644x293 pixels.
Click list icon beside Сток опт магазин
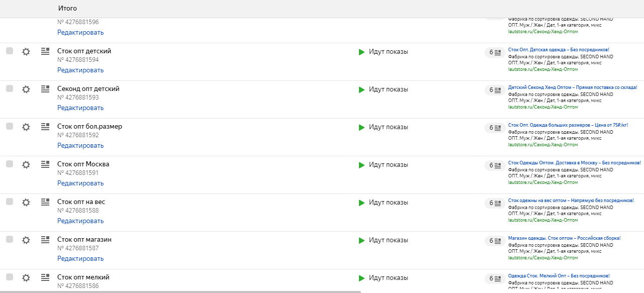click(45, 240)
